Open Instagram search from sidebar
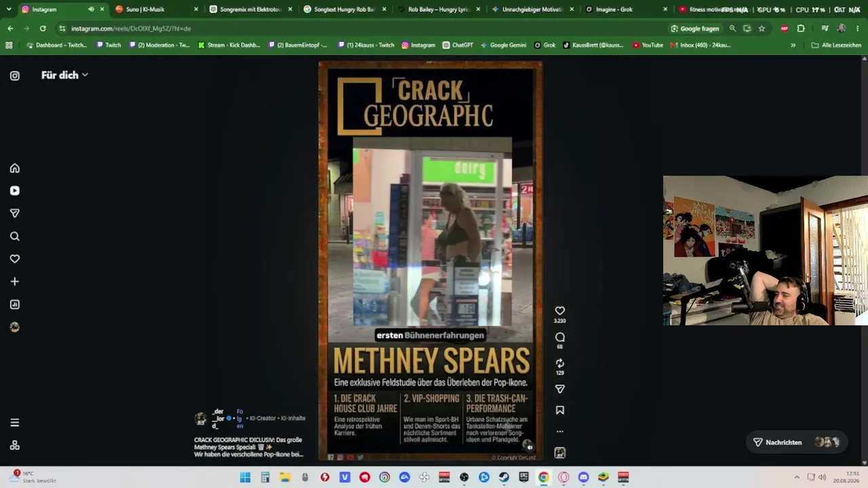The image size is (868, 488). click(15, 237)
